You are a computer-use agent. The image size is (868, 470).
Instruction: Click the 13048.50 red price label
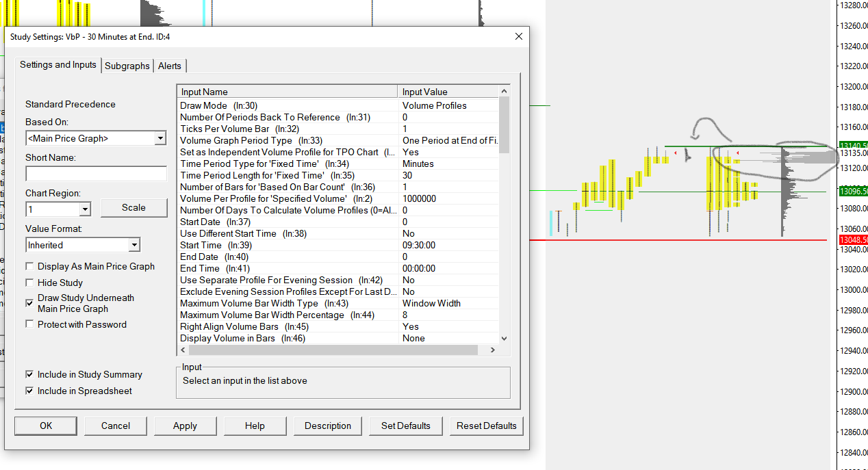[853, 240]
